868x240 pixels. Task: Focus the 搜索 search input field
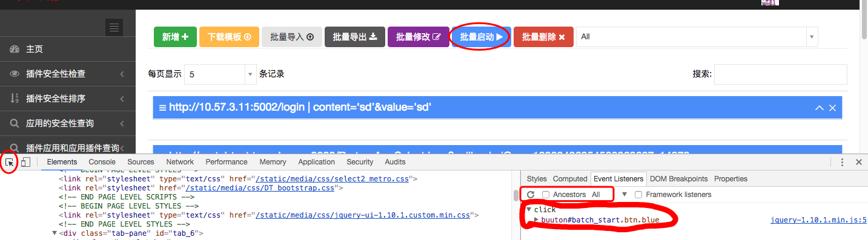coord(781,74)
